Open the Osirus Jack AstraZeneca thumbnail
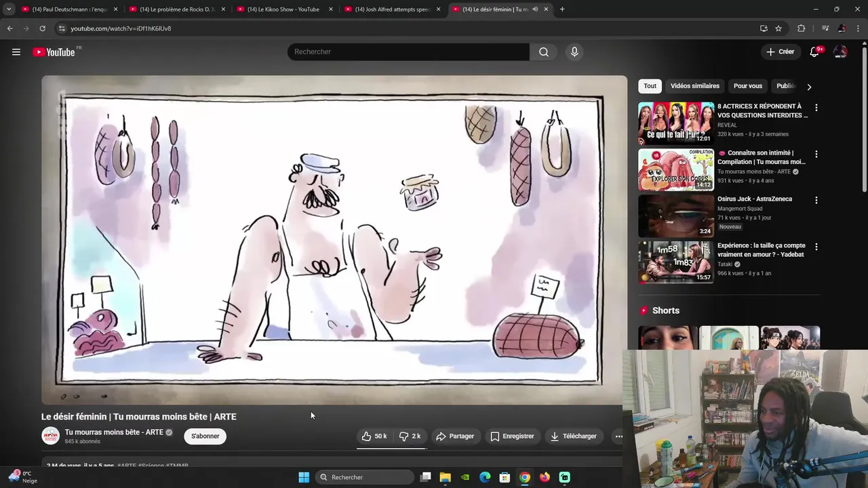868x488 pixels. (x=676, y=216)
